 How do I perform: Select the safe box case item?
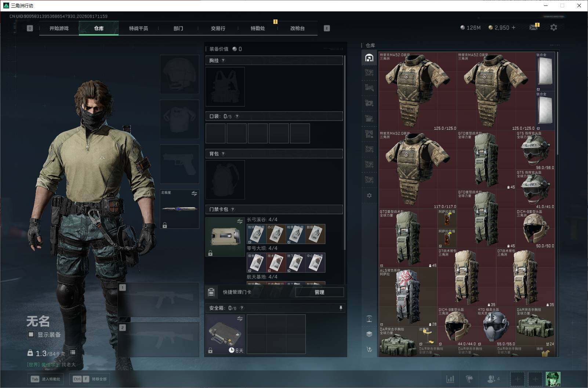(x=225, y=334)
